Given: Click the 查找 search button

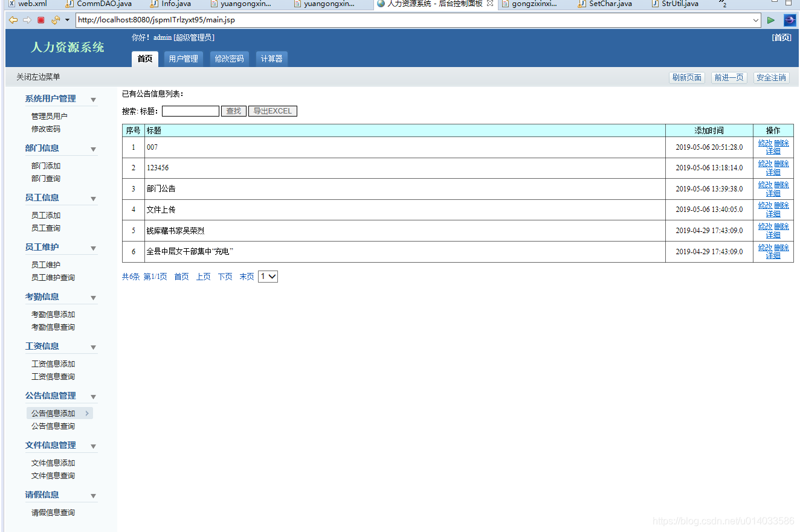Looking at the screenshot, I should 234,111.
